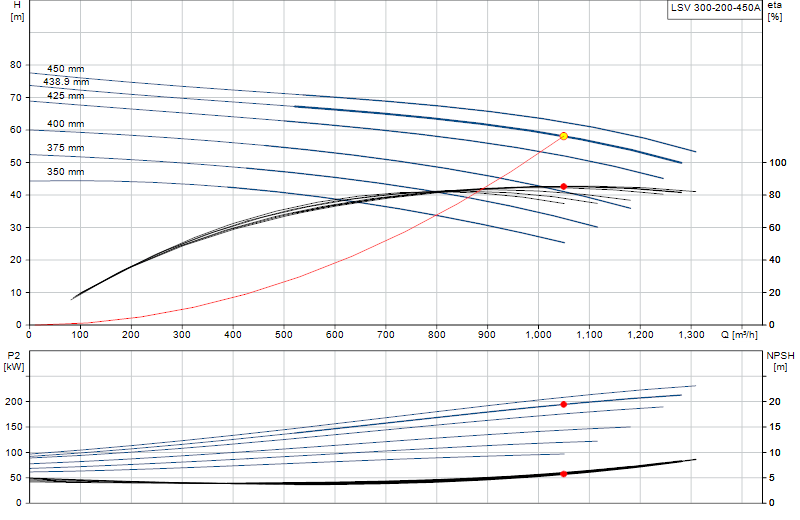Click the 450 mm curve label

click(66, 69)
